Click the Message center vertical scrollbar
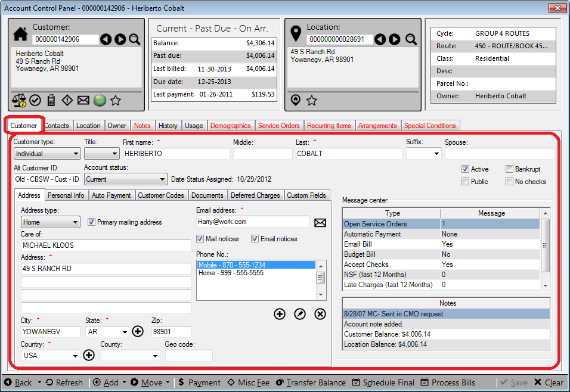Viewport: 570px width, 392px height. [546, 249]
